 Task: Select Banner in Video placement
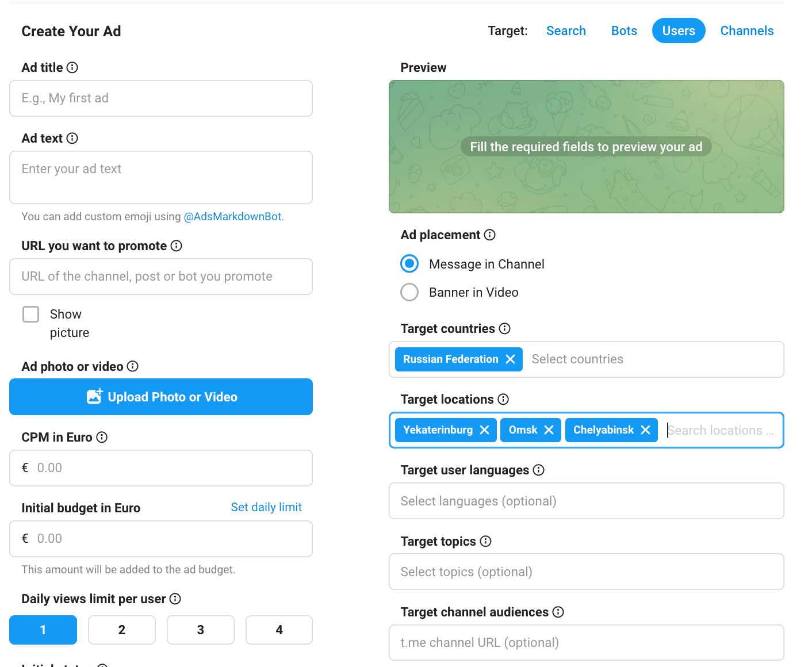point(409,292)
